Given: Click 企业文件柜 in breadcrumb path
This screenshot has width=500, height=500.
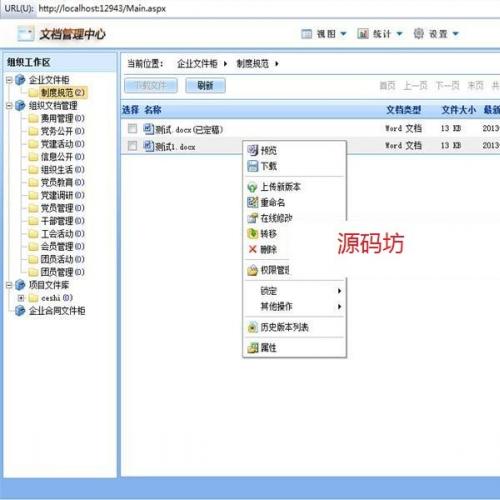Looking at the screenshot, I should tap(197, 63).
